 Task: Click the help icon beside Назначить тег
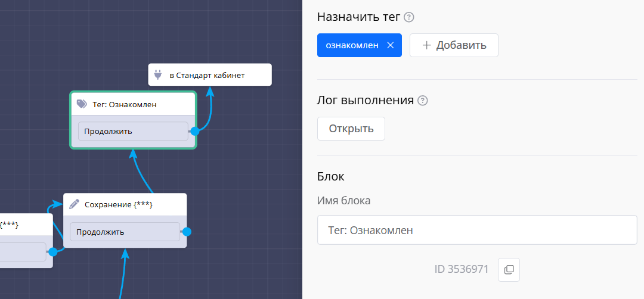[x=409, y=17]
